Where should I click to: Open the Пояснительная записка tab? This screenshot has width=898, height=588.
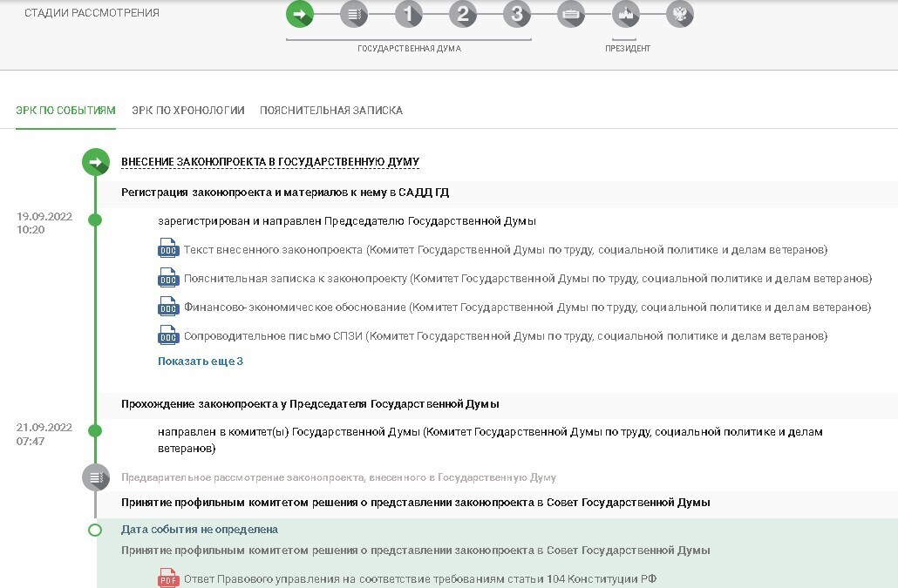click(330, 111)
